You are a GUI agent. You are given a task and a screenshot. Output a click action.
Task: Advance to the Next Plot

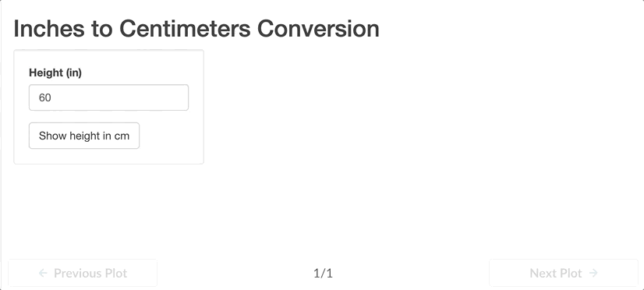(564, 273)
